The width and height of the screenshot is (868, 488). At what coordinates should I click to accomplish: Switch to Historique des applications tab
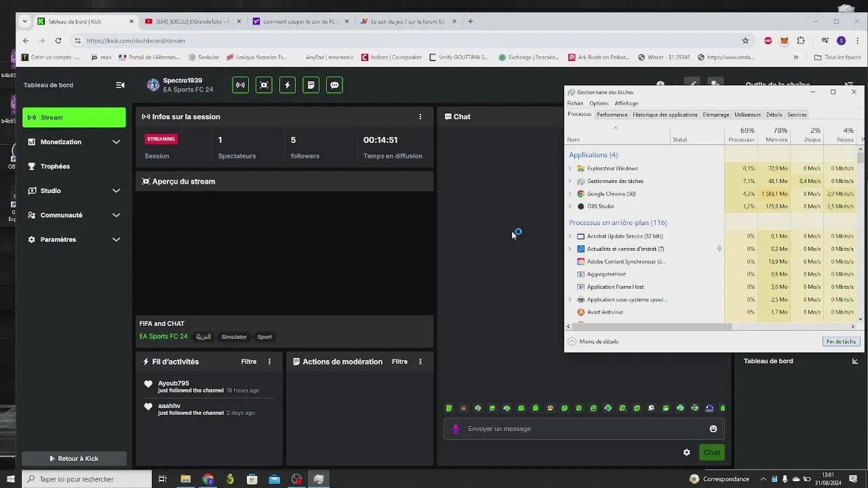pos(665,115)
